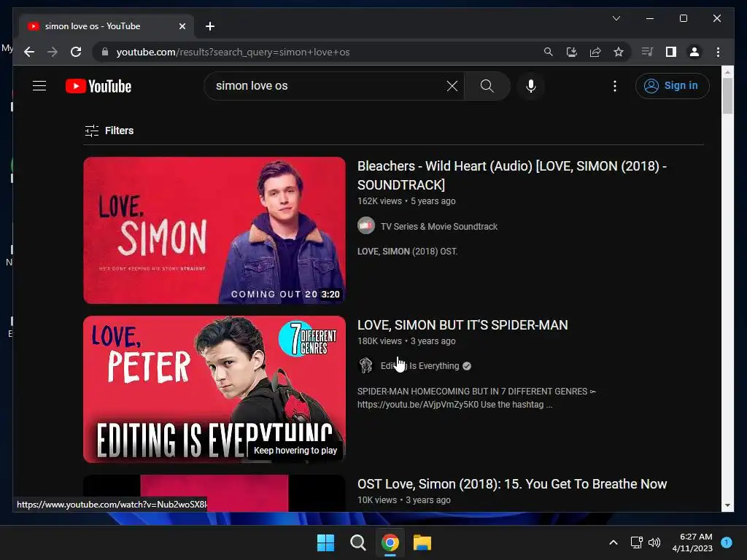This screenshot has width=747, height=560.
Task: Visit the Editing Is Everything channel
Action: (x=419, y=366)
